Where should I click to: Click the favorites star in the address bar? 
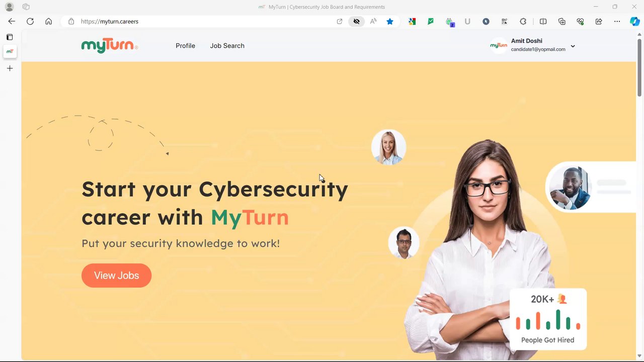pyautogui.click(x=390, y=22)
